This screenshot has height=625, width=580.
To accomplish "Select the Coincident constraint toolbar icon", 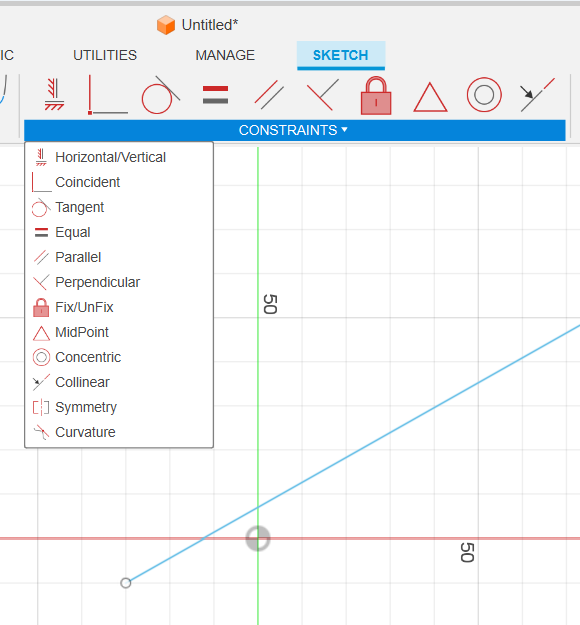I will coord(108,95).
